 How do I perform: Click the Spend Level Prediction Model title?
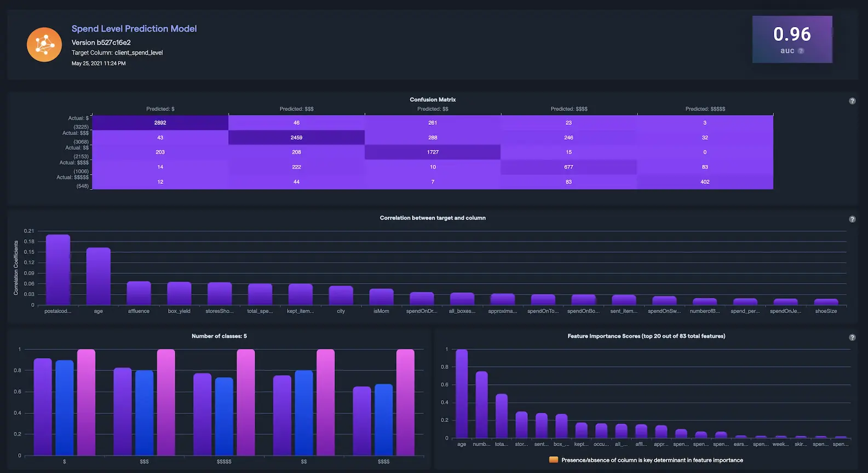[134, 28]
